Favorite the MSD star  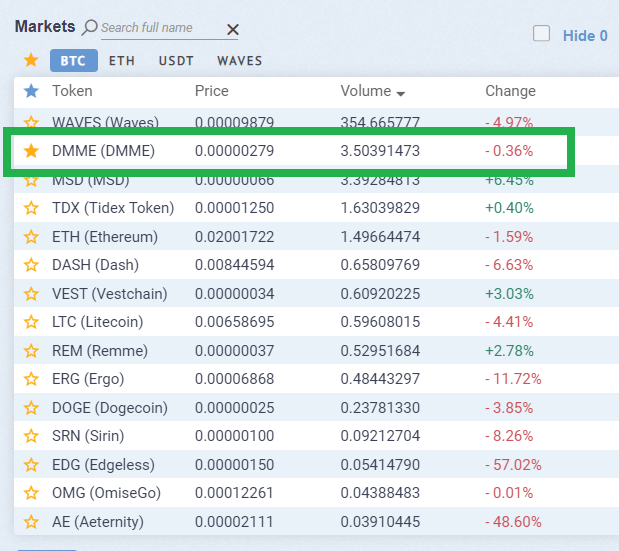tap(31, 181)
